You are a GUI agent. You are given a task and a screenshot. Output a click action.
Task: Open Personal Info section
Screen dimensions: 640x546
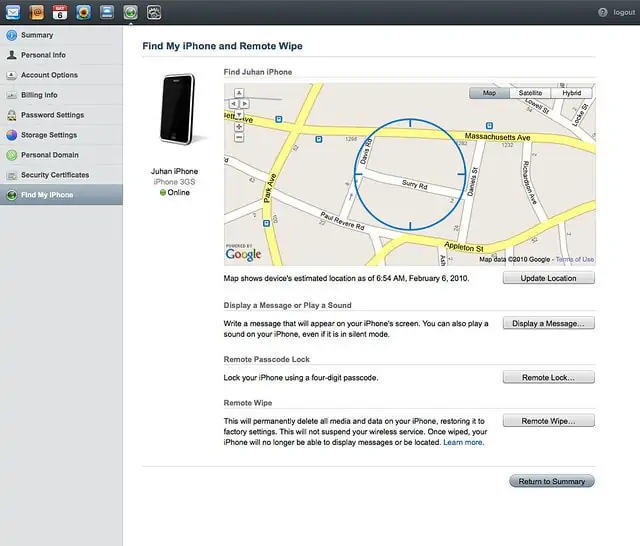pyautogui.click(x=61, y=55)
